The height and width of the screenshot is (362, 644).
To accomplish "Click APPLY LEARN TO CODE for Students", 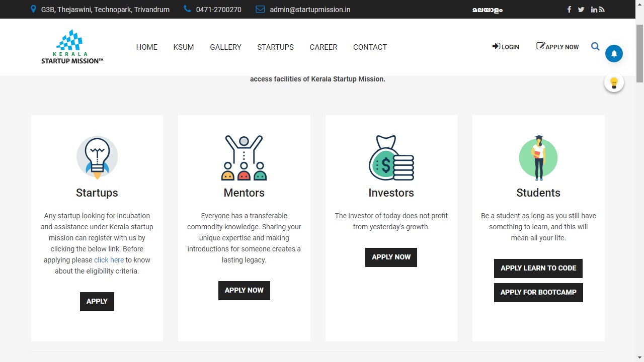I will click(538, 268).
